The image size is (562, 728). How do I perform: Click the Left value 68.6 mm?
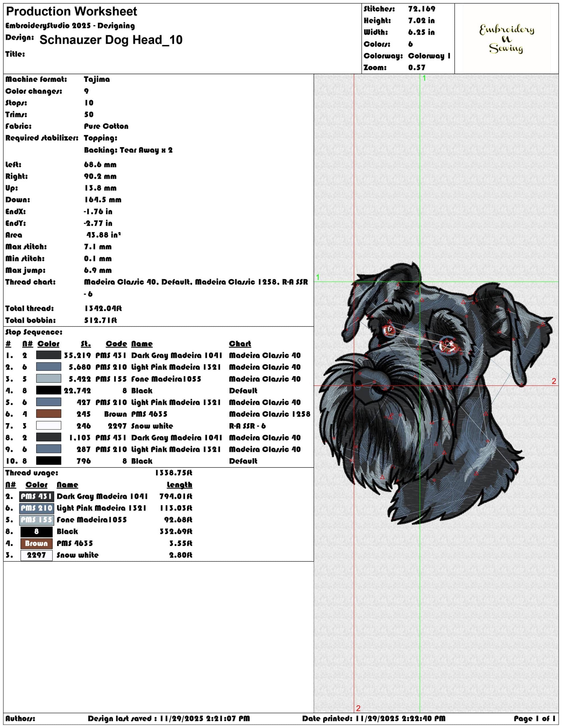click(x=100, y=165)
